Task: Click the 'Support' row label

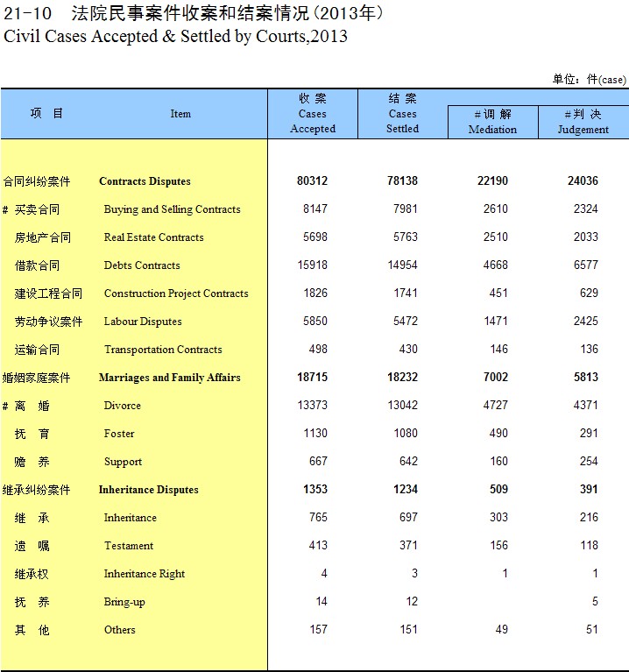Action: tap(123, 462)
